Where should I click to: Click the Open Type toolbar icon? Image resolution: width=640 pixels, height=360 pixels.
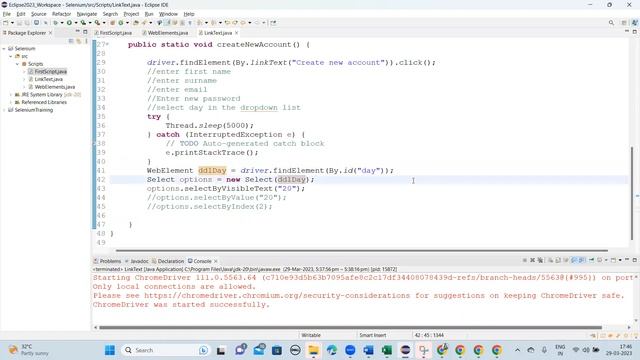136,23
